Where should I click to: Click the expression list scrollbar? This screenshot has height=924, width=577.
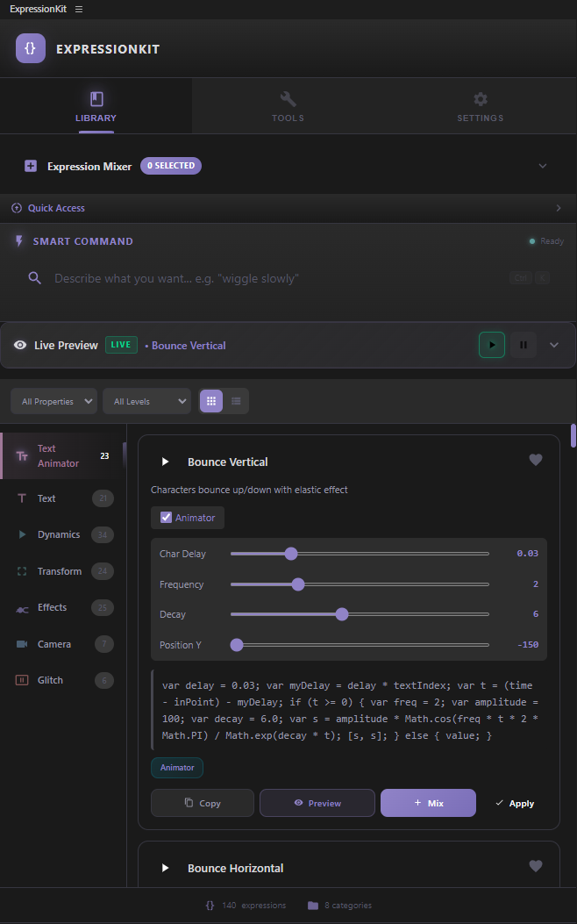click(573, 435)
